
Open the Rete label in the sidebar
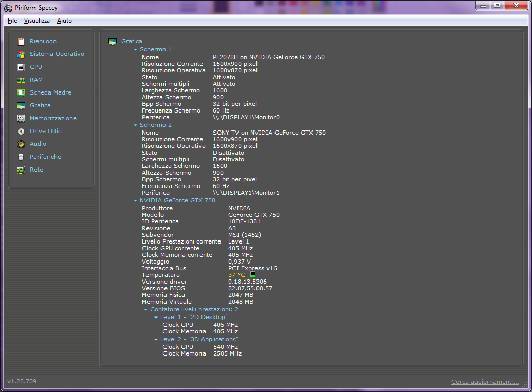[36, 170]
